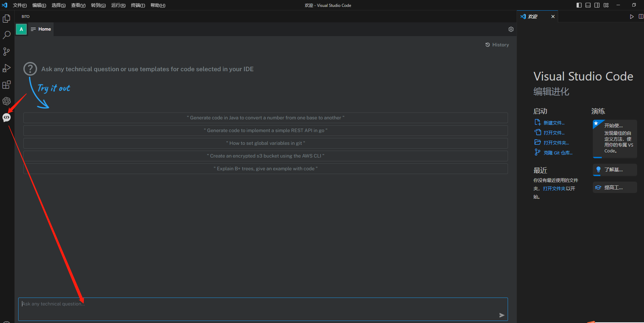Open the Source Control view
This screenshot has width=644, height=323.
[7, 52]
